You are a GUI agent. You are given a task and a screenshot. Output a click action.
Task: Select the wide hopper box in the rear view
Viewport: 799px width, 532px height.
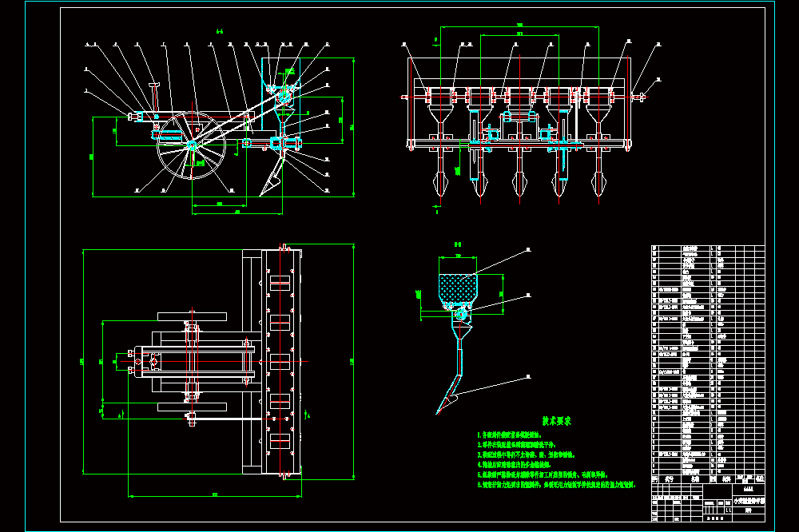point(519,69)
